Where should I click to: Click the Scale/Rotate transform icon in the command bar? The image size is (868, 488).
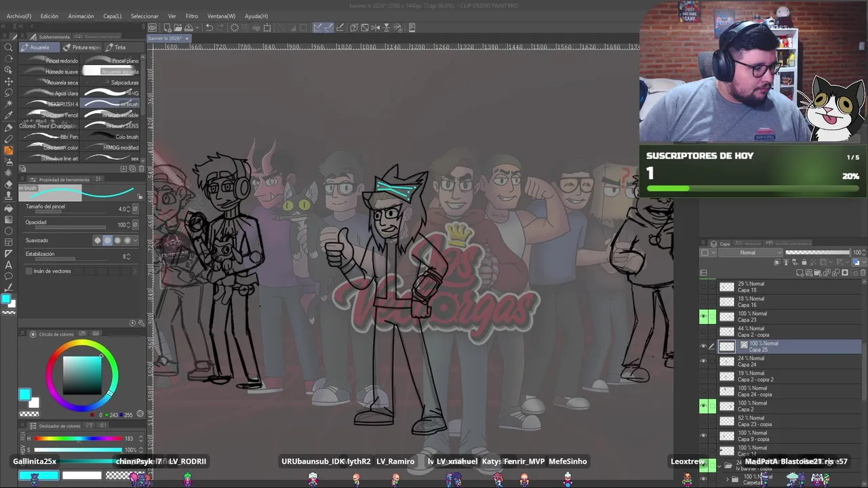point(267,28)
